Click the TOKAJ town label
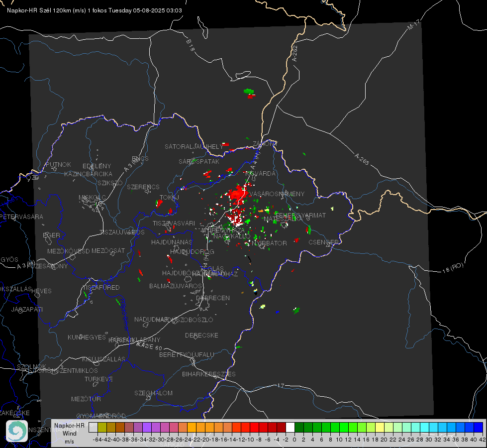This screenshot has width=487, height=448. tap(169, 198)
